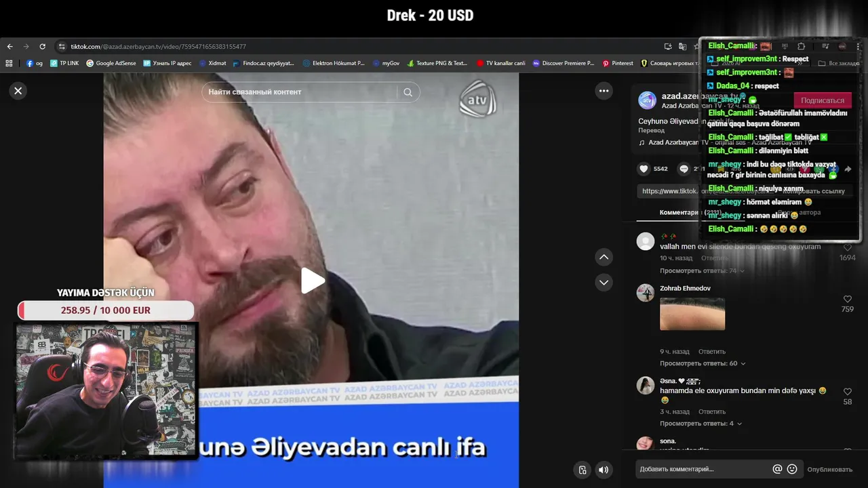Click the '258.95 / 10 000 EUR' progress bar
This screenshot has width=868, height=488.
click(x=106, y=310)
